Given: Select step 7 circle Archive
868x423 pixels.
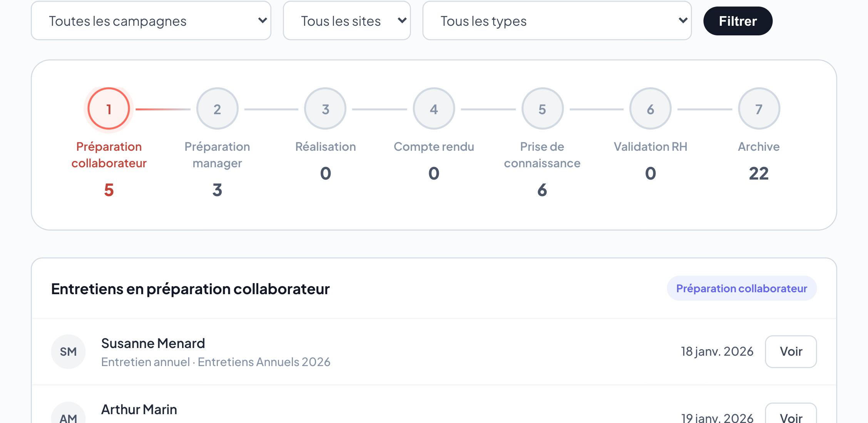Looking at the screenshot, I should click(759, 109).
